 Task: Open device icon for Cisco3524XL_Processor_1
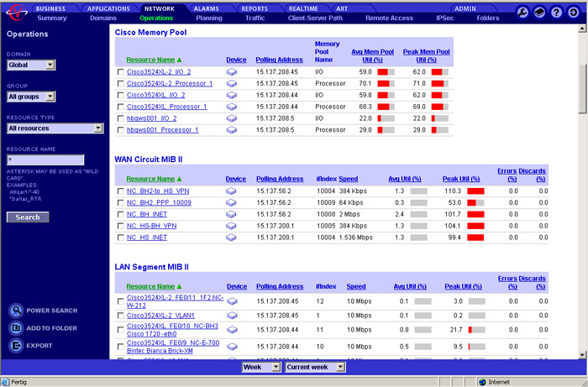point(232,107)
